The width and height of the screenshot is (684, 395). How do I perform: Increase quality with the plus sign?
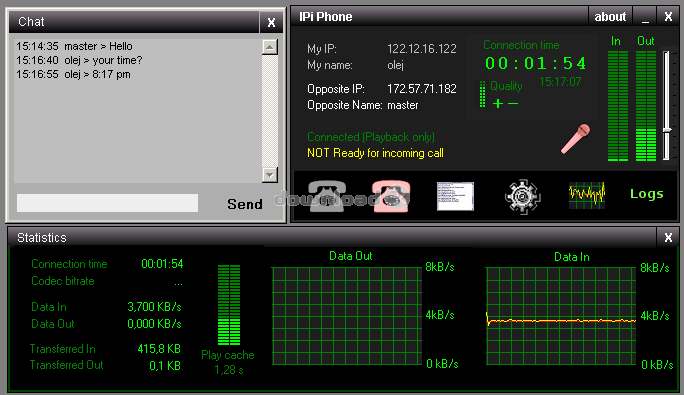(x=498, y=103)
